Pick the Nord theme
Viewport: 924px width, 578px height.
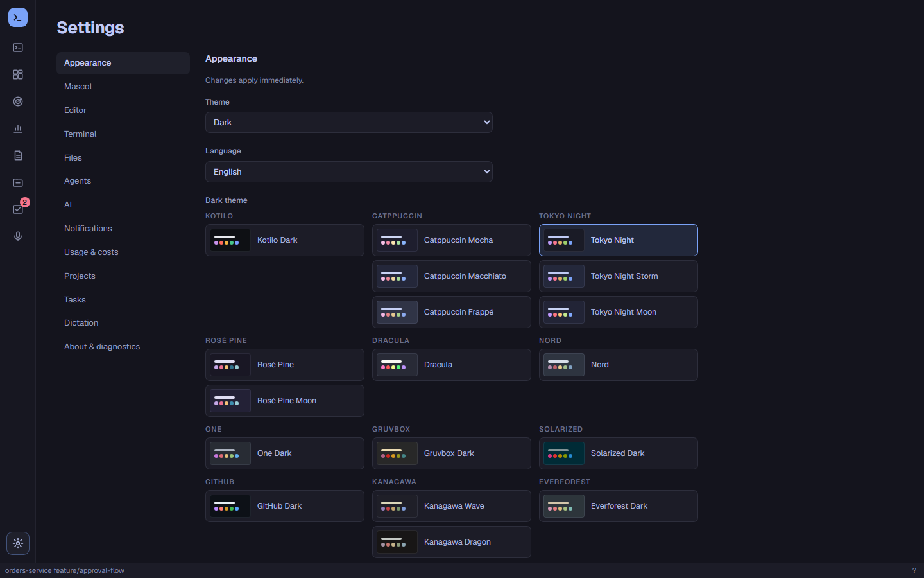coord(619,365)
